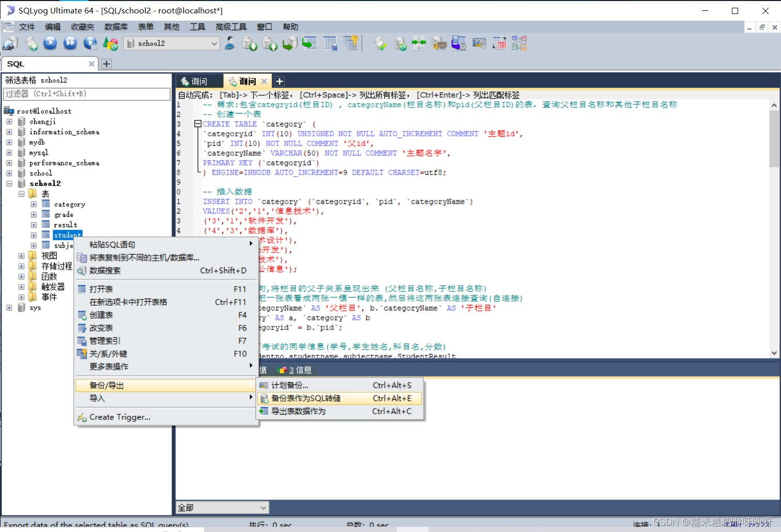Open the User manager person icon
Viewport: 781px width, 532px height.
230,43
